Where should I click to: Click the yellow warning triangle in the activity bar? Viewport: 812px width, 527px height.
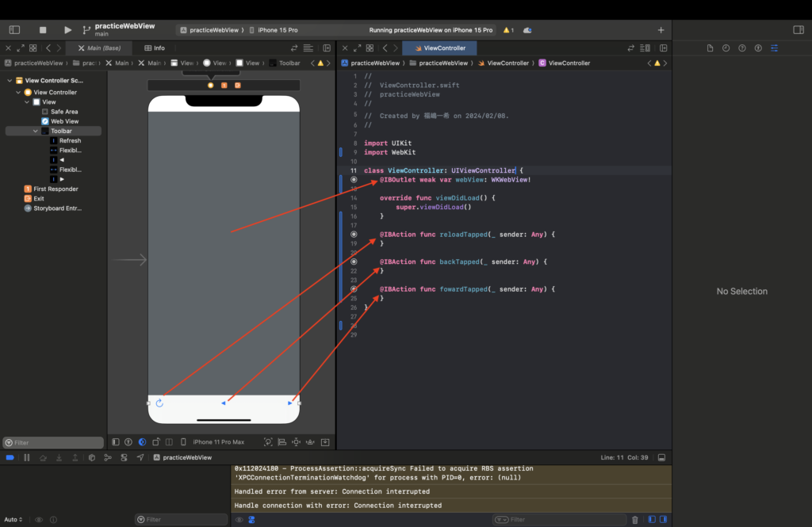pyautogui.click(x=507, y=29)
